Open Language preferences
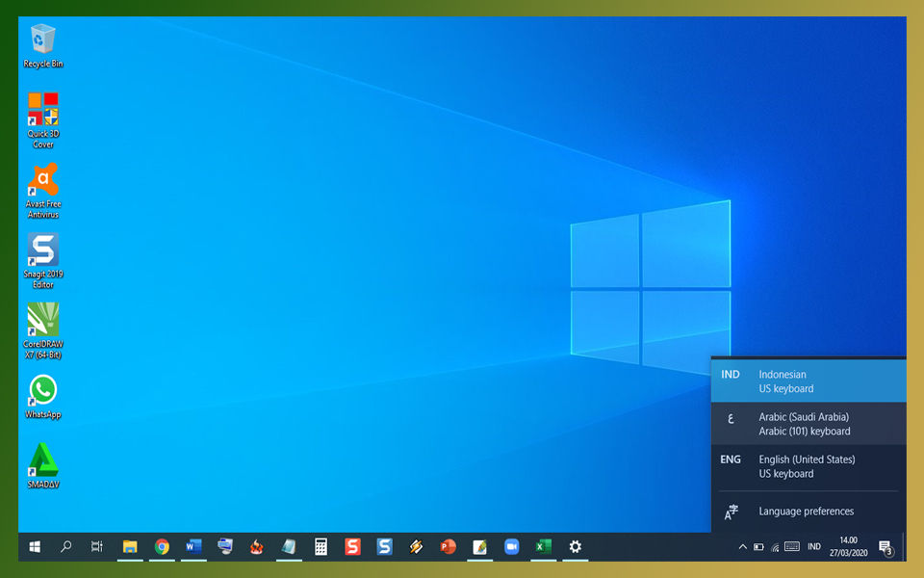 808,512
